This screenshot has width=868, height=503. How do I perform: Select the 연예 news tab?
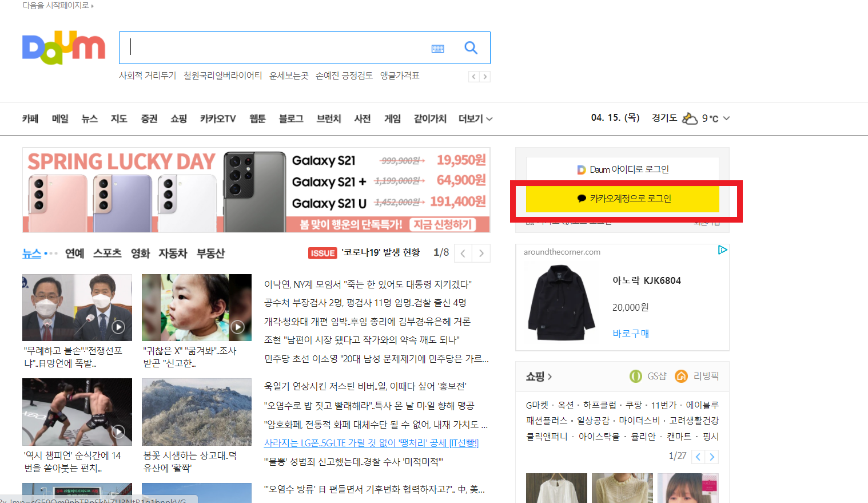pyautogui.click(x=75, y=253)
